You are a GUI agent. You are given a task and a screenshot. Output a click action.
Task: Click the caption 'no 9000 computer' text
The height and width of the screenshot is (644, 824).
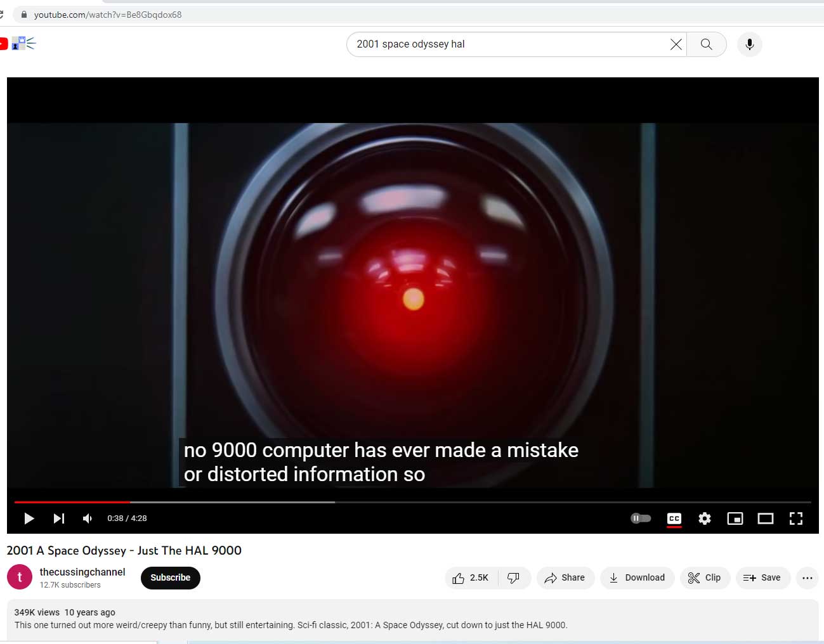coord(266,450)
